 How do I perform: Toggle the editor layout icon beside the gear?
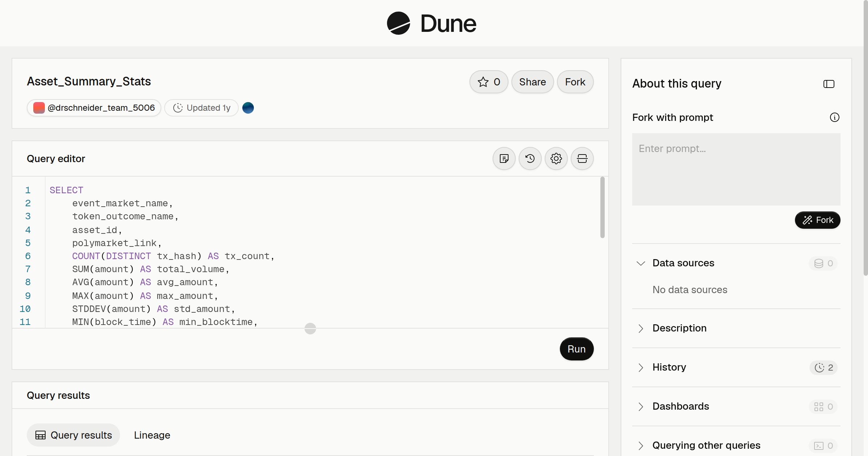click(582, 159)
